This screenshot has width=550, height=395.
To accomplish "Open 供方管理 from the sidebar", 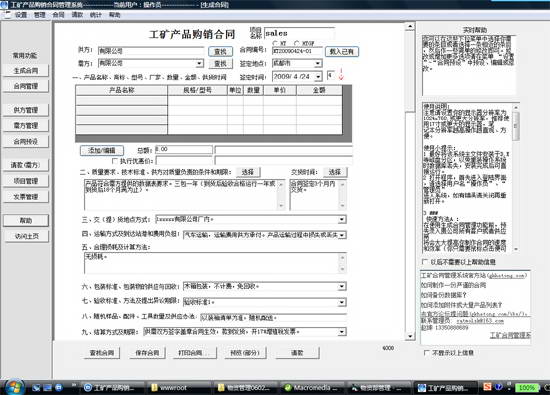I will [26, 110].
